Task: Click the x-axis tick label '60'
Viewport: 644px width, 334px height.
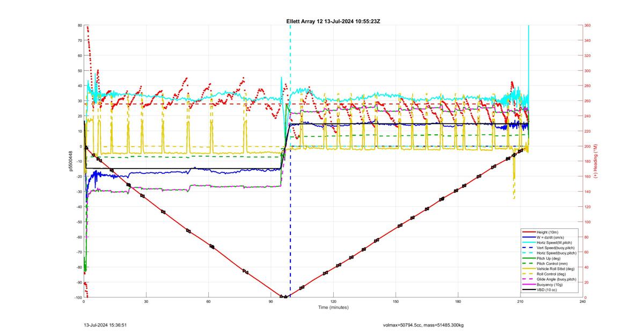Action: 209,302
